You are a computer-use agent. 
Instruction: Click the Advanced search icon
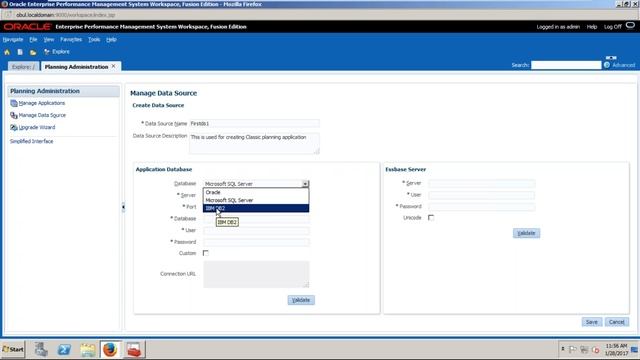pos(607,65)
